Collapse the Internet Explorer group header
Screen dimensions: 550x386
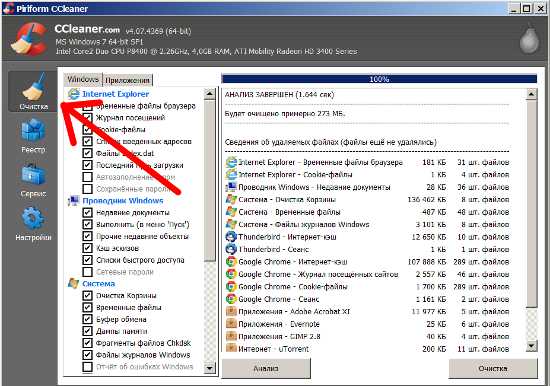(115, 94)
